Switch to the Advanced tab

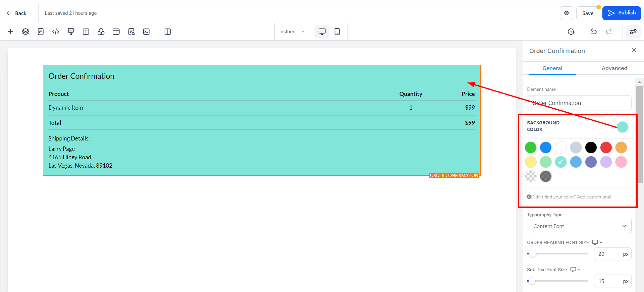pos(614,68)
